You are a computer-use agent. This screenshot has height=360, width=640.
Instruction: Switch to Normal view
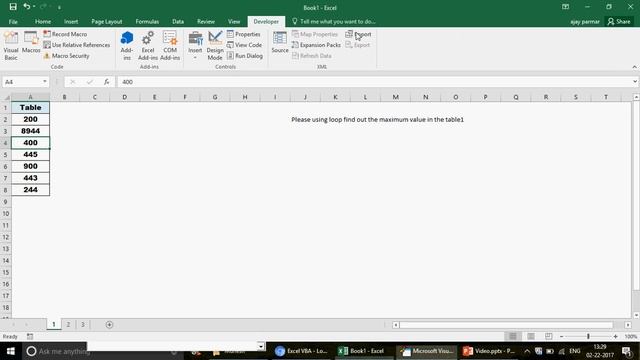click(513, 336)
